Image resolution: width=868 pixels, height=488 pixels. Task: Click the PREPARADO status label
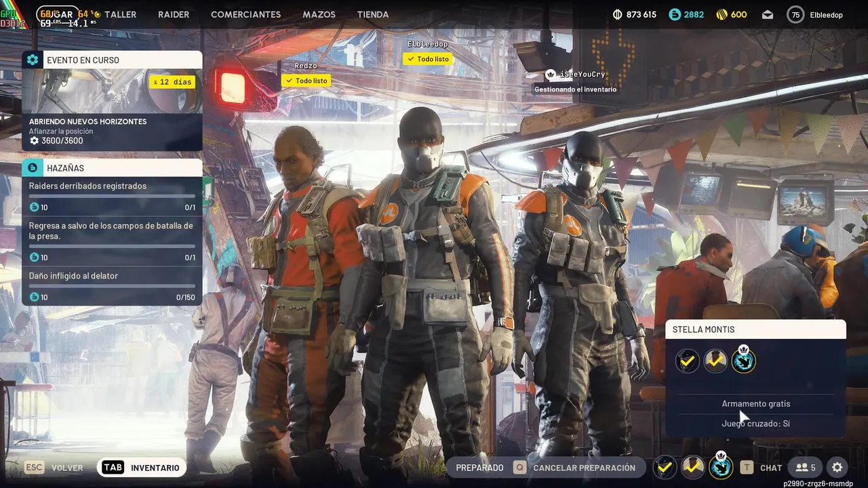tap(479, 468)
